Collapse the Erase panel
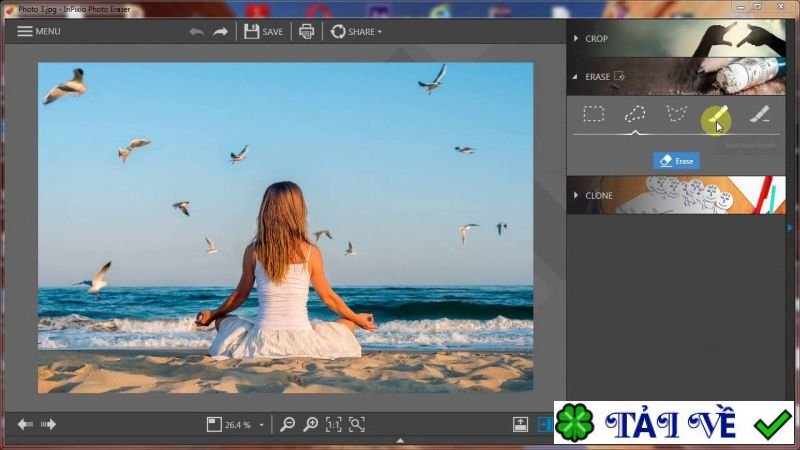Viewport: 800px width, 450px height. coord(597,77)
